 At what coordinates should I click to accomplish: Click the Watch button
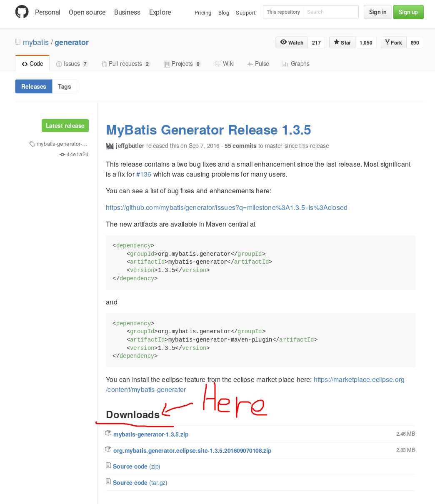(292, 42)
